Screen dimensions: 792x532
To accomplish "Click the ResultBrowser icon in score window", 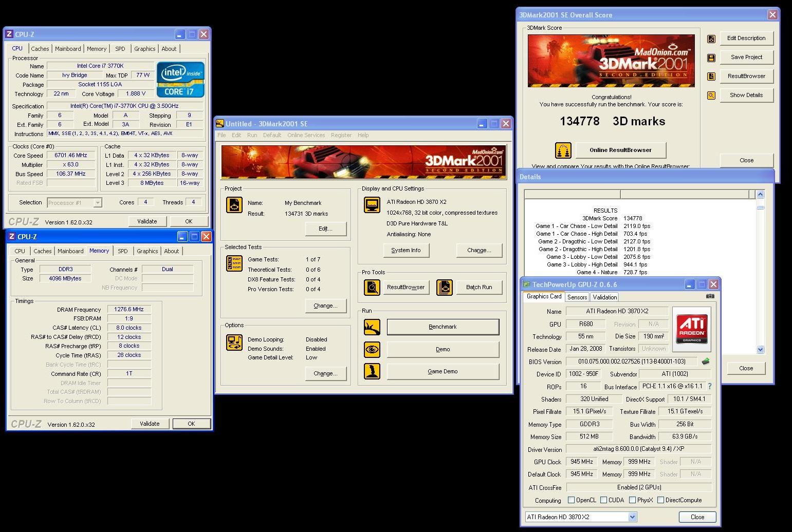I will (x=711, y=77).
